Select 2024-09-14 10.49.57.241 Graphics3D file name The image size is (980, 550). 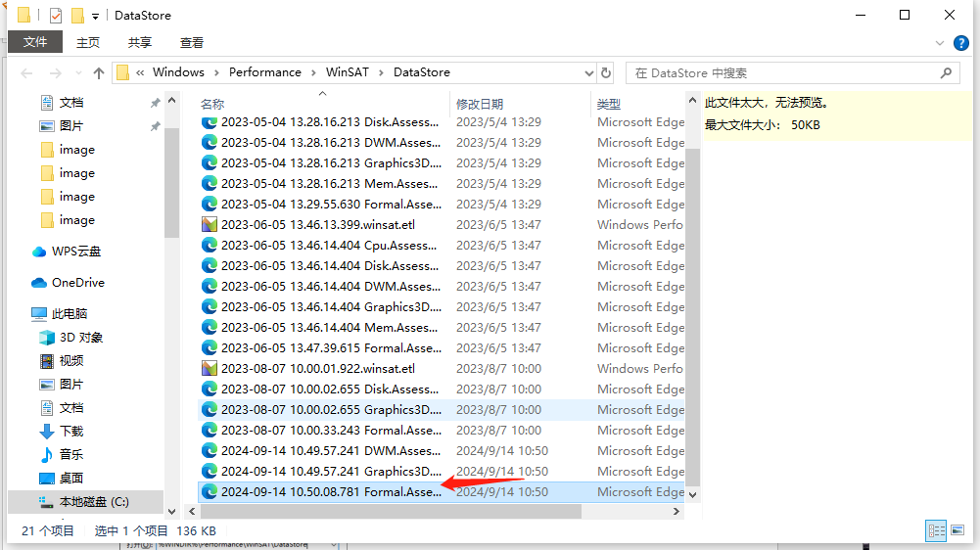[331, 472]
